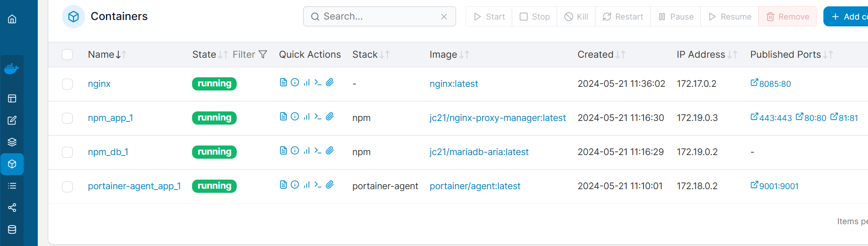This screenshot has height=246, width=868.
Task: Open Containers cube icon in the sidebar
Action: [x=12, y=164]
